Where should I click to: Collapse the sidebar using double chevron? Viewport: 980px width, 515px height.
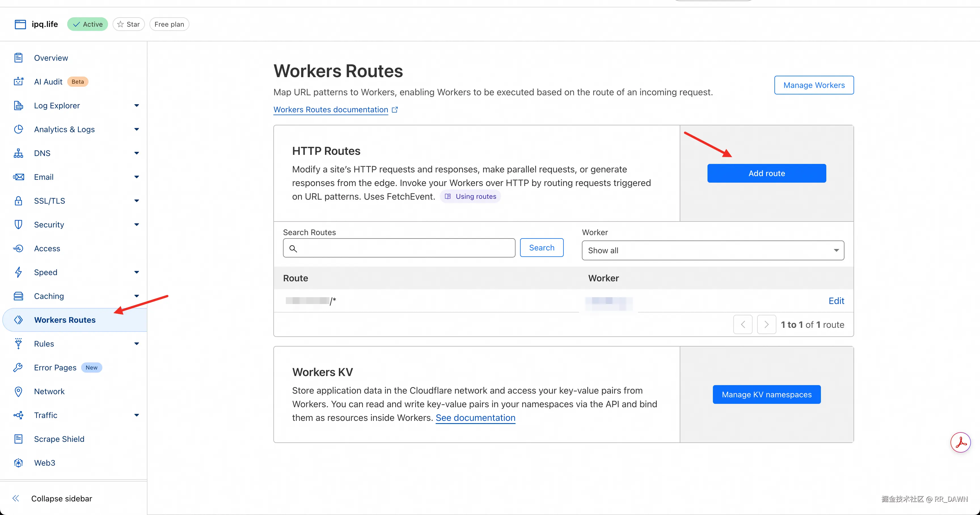click(x=16, y=498)
